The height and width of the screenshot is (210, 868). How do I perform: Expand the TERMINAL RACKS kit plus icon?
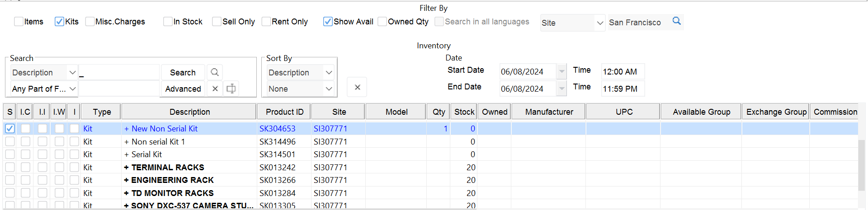coord(127,168)
